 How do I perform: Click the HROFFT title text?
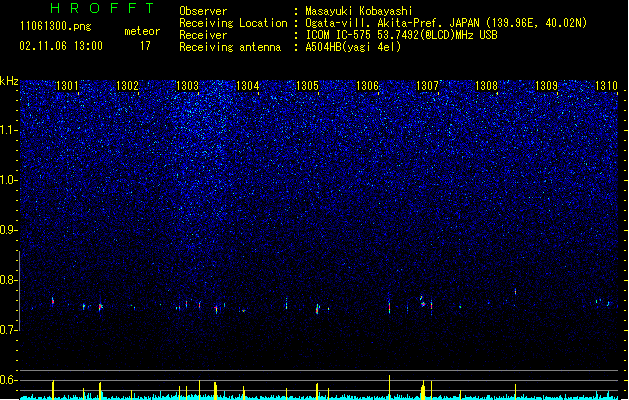tap(103, 8)
